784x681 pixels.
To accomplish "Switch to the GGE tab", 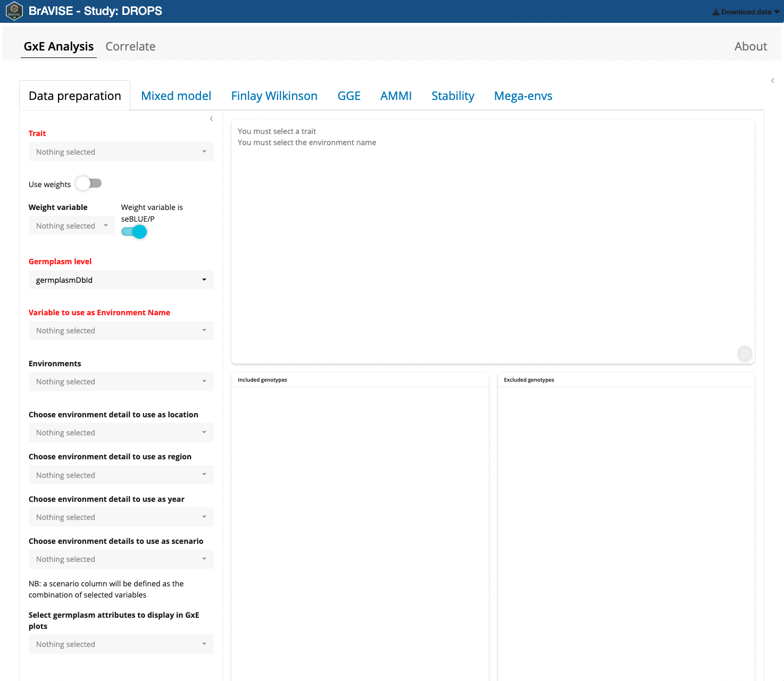I will coord(349,96).
